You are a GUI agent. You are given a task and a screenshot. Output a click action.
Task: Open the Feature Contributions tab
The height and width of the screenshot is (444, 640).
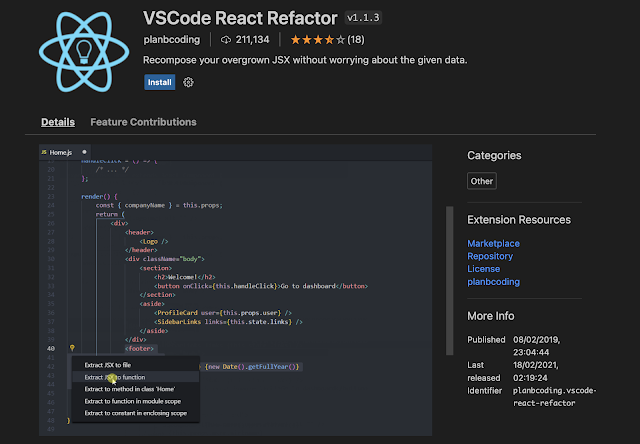coord(143,122)
